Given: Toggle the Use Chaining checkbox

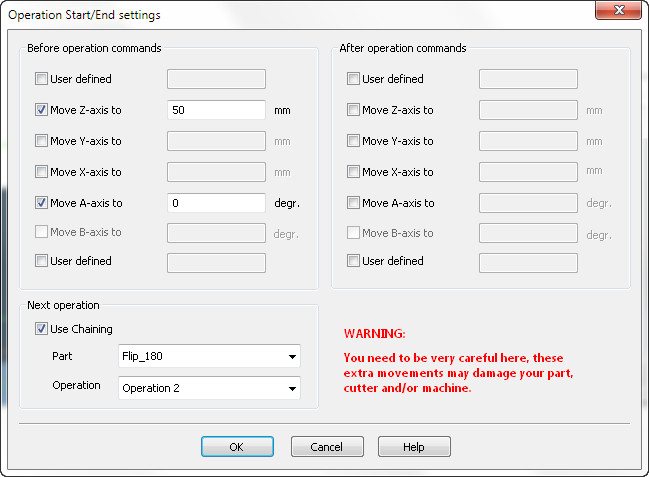Looking at the screenshot, I should (x=41, y=329).
